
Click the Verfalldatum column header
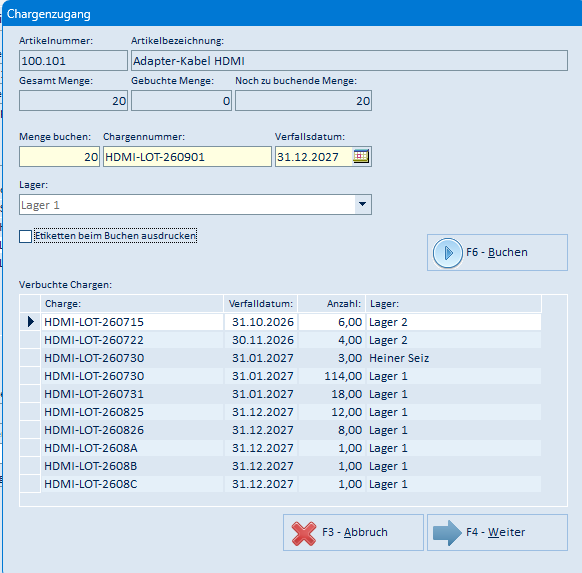pos(261,304)
